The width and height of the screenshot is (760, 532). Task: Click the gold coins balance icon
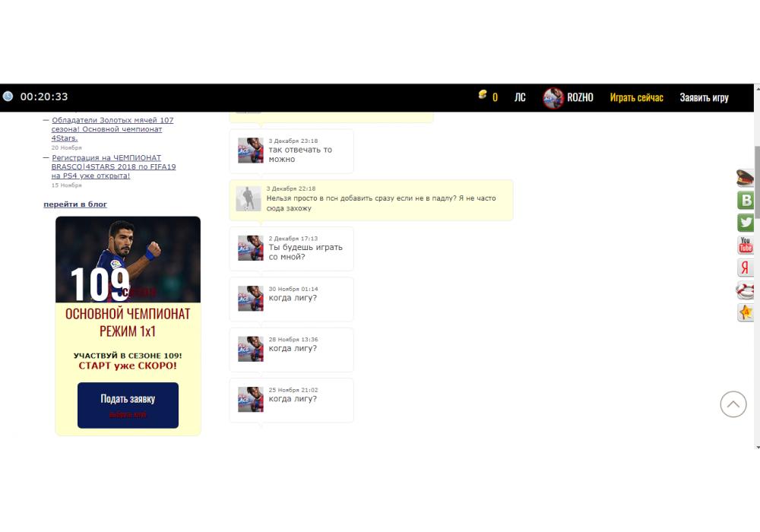point(483,95)
